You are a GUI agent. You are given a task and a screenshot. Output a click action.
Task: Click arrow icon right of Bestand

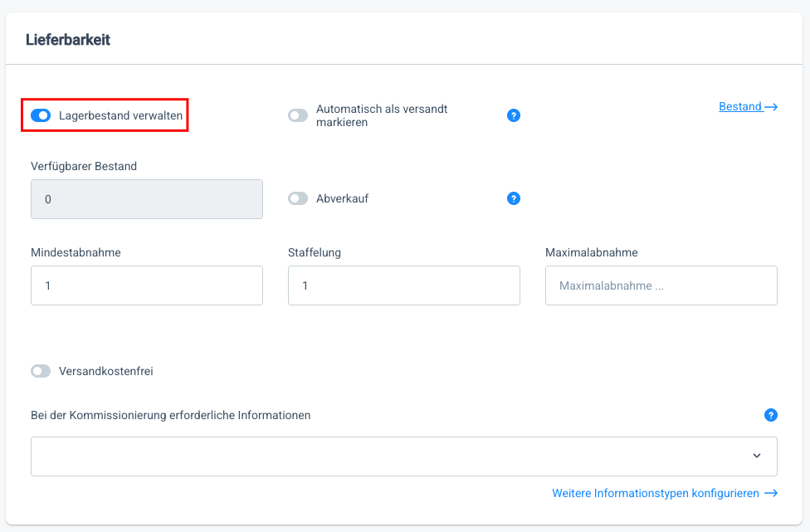click(771, 107)
